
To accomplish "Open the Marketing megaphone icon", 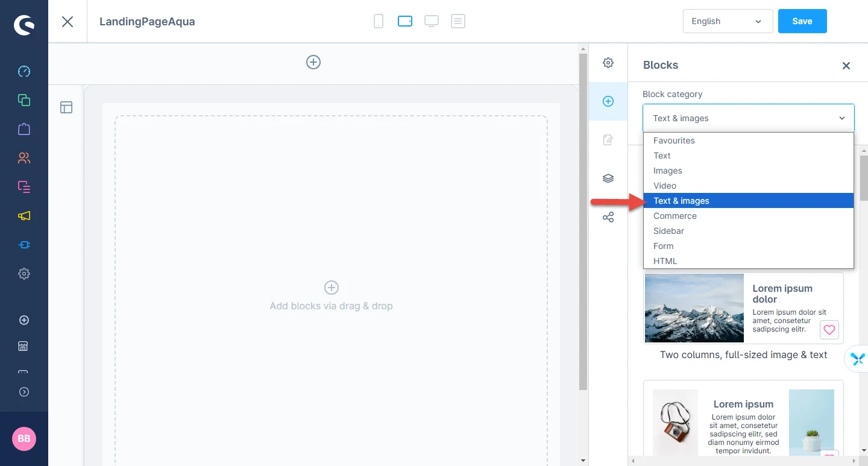I will coord(24,216).
